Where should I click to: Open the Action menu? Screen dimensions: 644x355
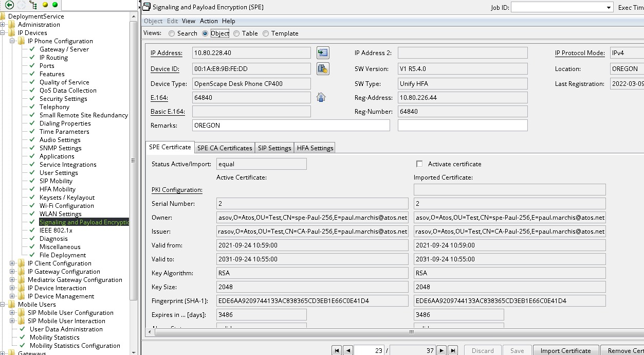209,21
